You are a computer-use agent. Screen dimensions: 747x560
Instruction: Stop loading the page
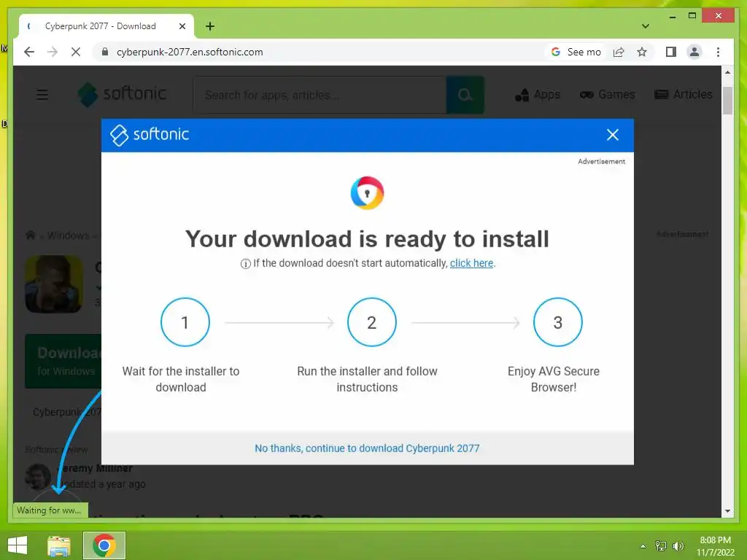76,52
